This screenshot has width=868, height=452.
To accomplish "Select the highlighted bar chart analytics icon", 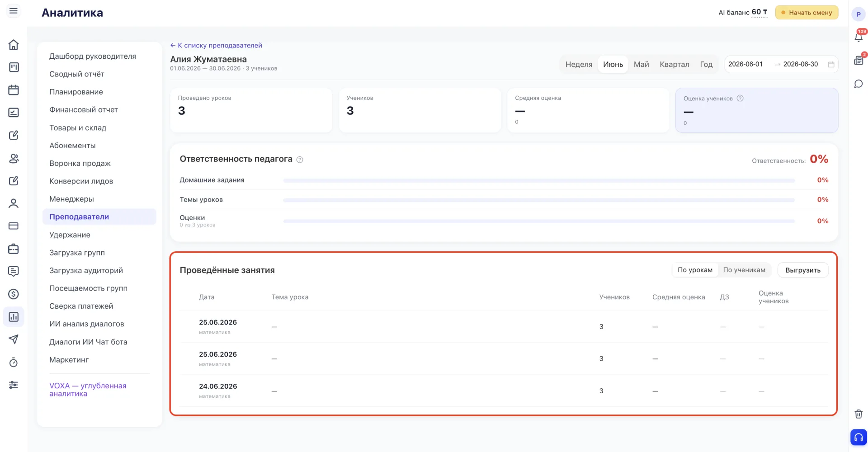I will click(x=14, y=317).
